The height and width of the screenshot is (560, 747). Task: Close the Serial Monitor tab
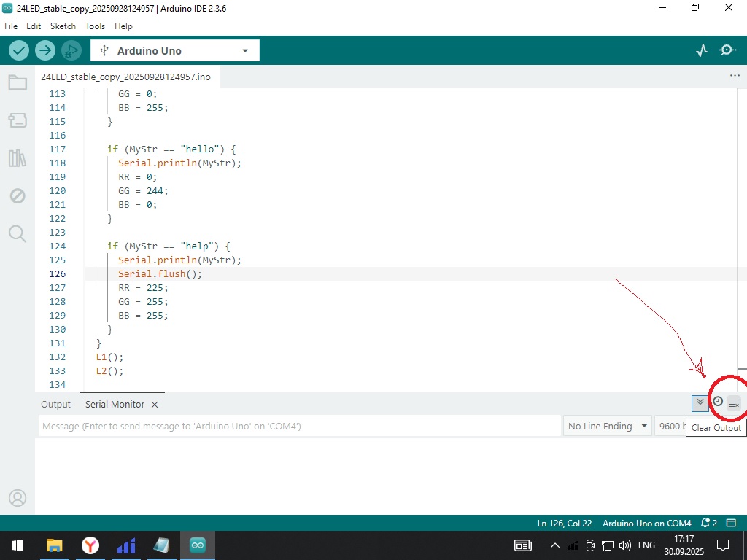[155, 404]
